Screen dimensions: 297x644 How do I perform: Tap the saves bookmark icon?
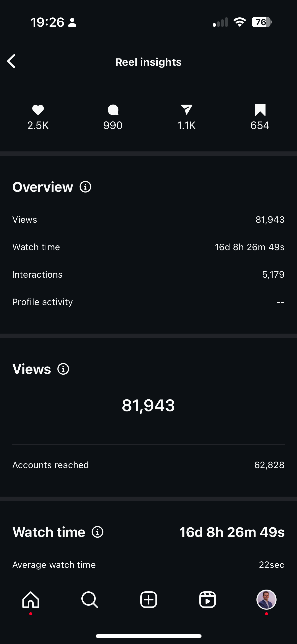point(260,110)
